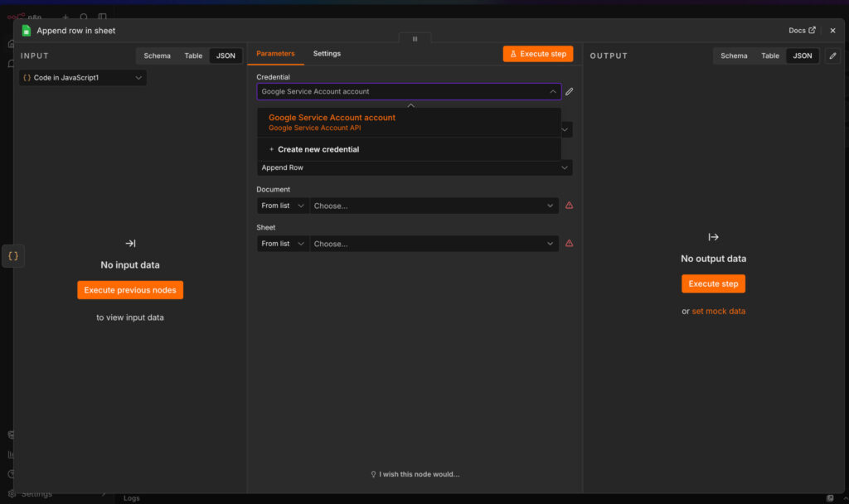Switch output view to Schema
This screenshot has height=504, width=849.
734,56
